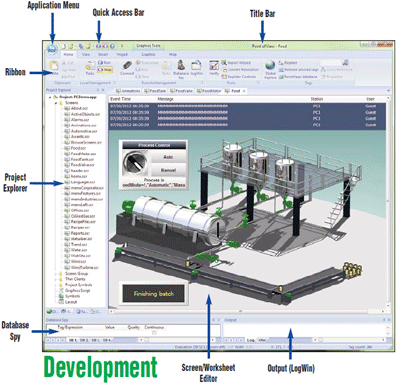The image size is (400, 385).
Task: Select Alarms.scr in Project Explorer
Action: [x=77, y=120]
